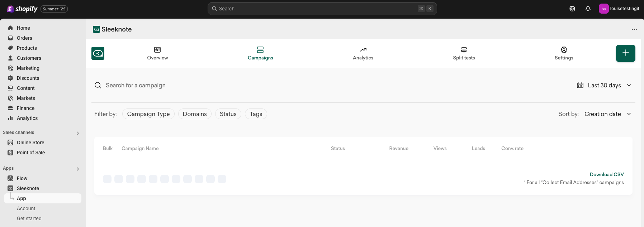Click the calendar icon next to Last 30 days
644x227 pixels.
(580, 85)
